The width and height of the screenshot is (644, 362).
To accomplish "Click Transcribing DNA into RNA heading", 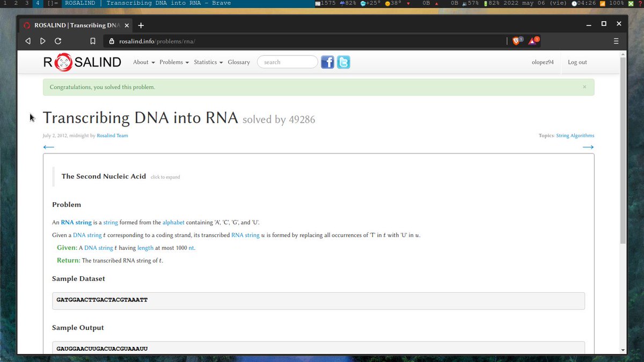I will click(140, 118).
